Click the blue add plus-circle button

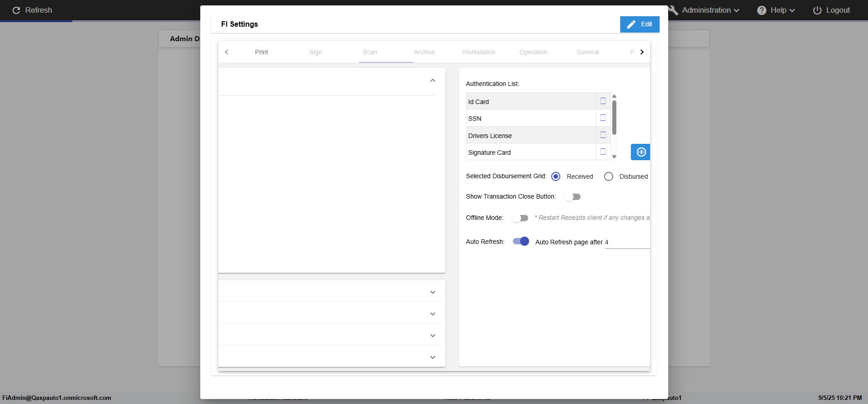(x=641, y=152)
